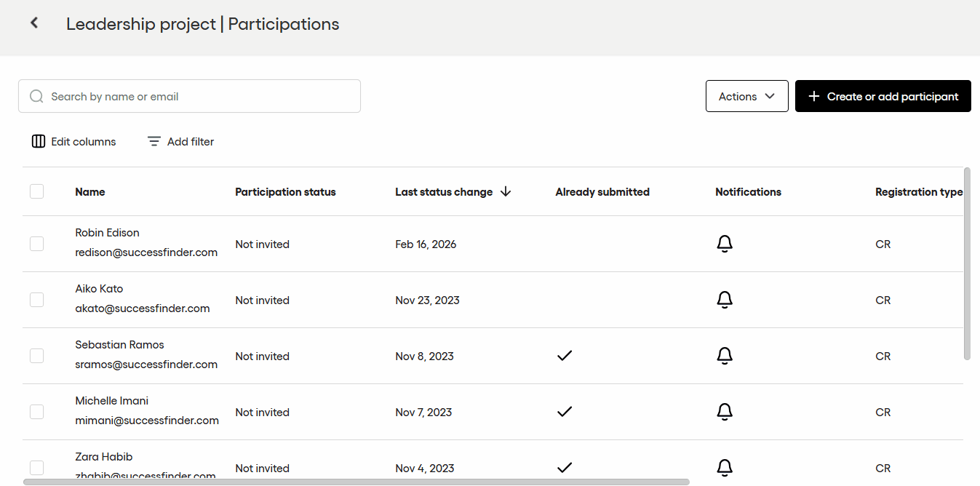The image size is (980, 486).
Task: Click the email mimani@successfinder.com
Action: point(147,421)
